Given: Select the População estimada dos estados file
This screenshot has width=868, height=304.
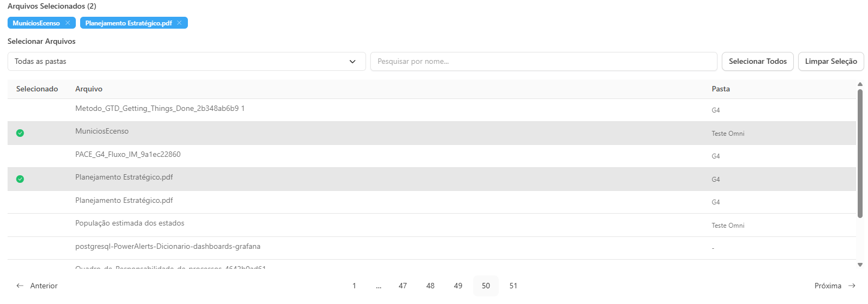Looking at the screenshot, I should (x=130, y=223).
